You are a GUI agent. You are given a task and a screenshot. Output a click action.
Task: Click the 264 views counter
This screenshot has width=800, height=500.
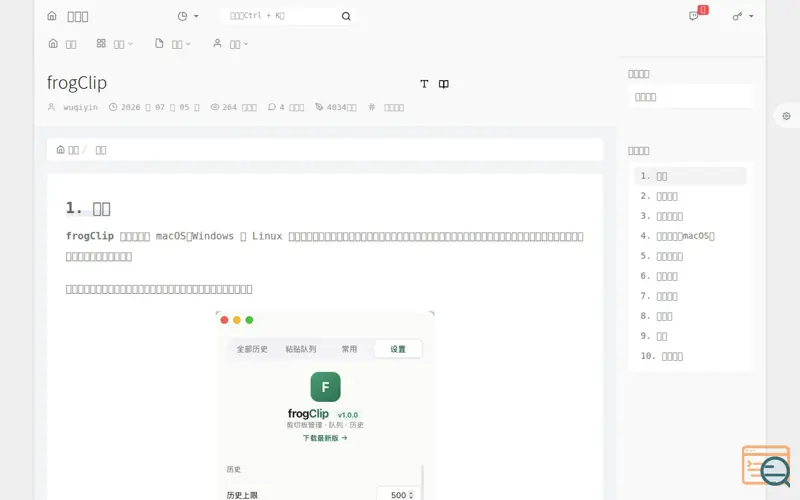pyautogui.click(x=234, y=107)
